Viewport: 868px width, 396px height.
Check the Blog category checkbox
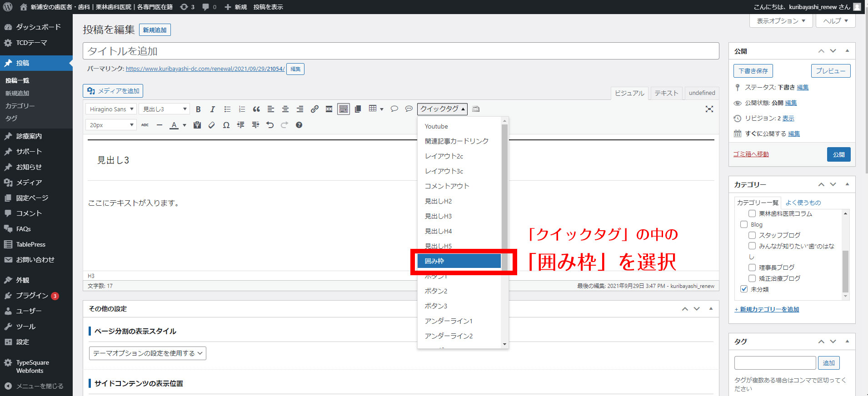pyautogui.click(x=744, y=224)
